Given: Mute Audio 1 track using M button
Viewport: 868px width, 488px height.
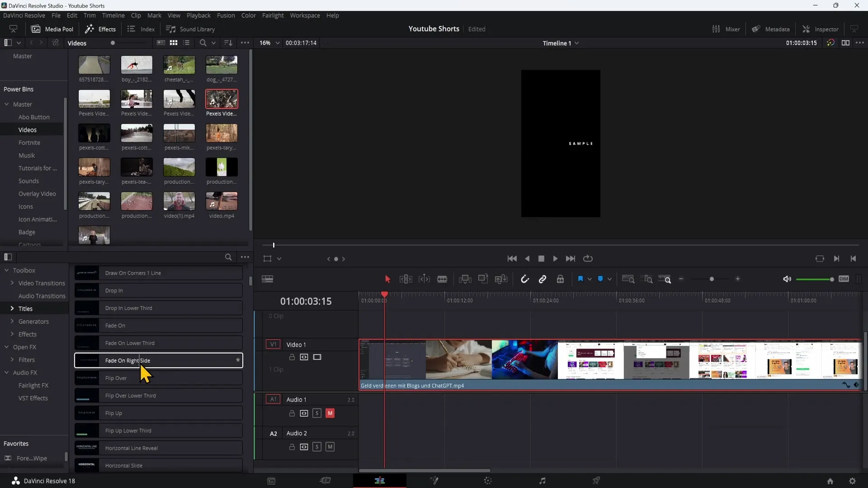Looking at the screenshot, I should point(330,413).
